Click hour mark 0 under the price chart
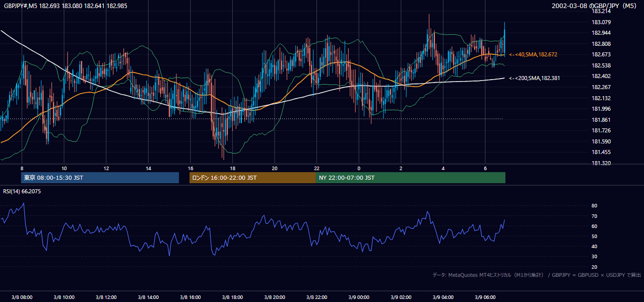 click(x=359, y=168)
